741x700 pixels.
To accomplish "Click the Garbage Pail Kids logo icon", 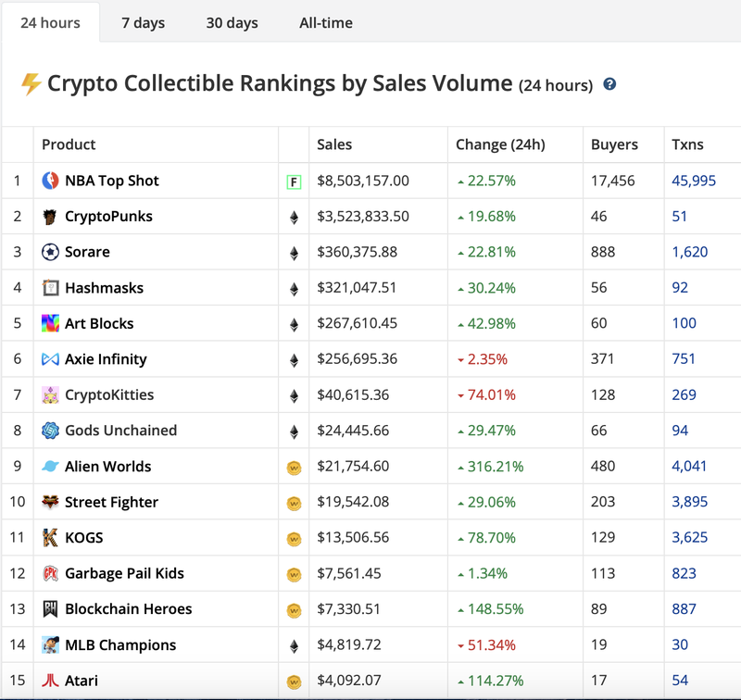I will (50, 573).
